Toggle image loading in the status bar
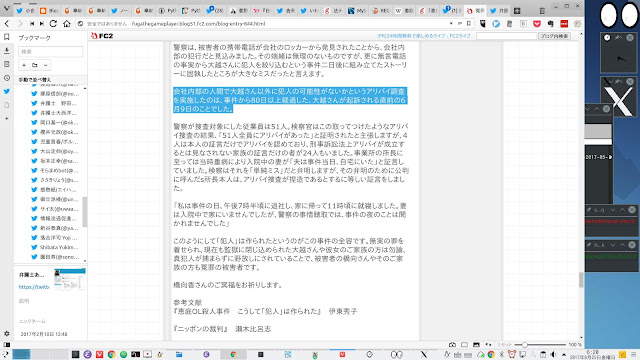The width and height of the screenshot is (640, 360). [476, 344]
